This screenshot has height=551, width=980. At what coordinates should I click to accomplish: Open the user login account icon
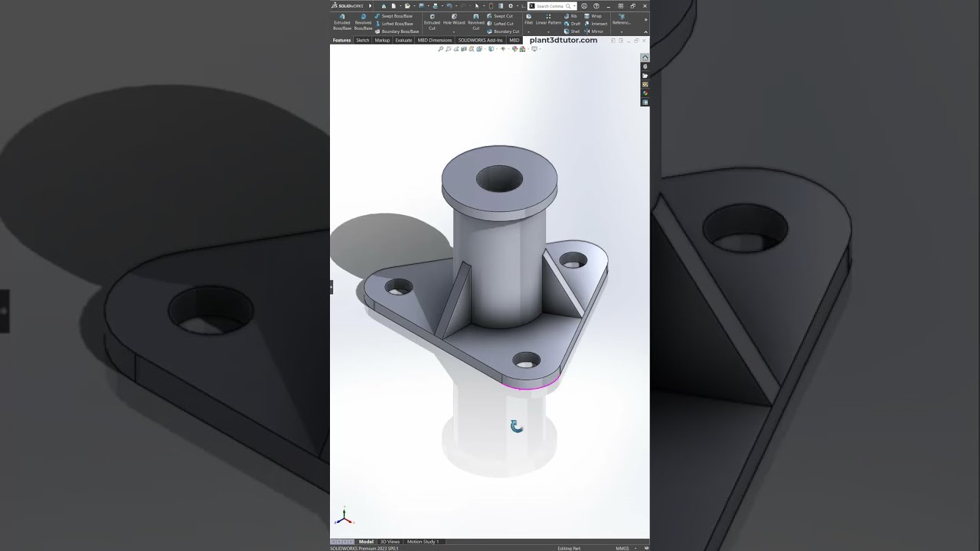pyautogui.click(x=584, y=6)
